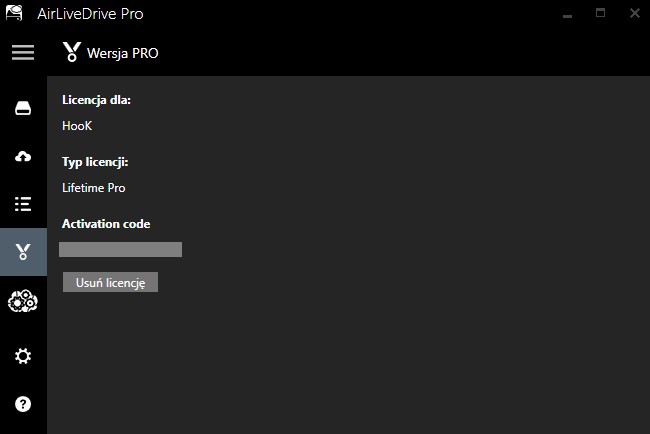Click the medal icon beside Wersja PRO

pos(72,52)
